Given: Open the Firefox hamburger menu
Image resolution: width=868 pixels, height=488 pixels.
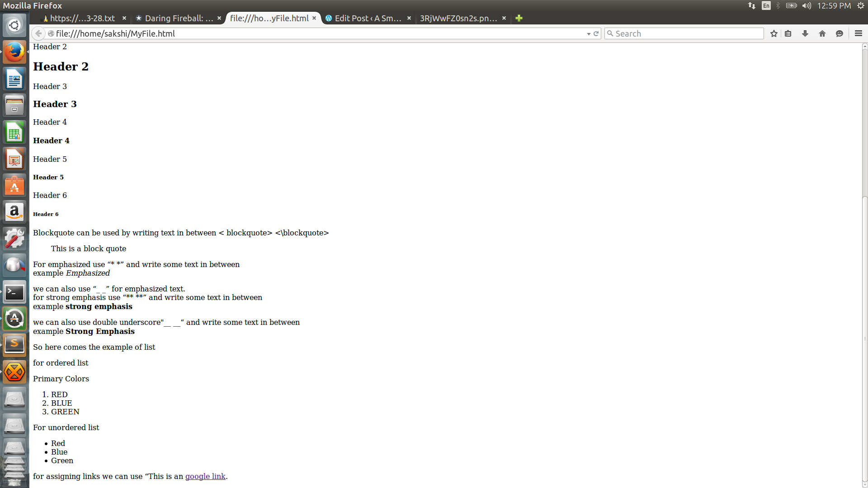Looking at the screenshot, I should point(859,33).
